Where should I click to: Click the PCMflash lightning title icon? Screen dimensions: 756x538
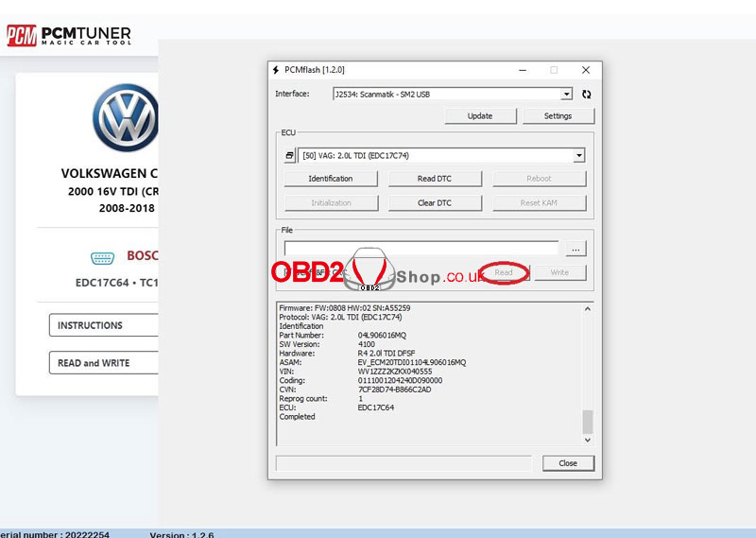point(276,70)
